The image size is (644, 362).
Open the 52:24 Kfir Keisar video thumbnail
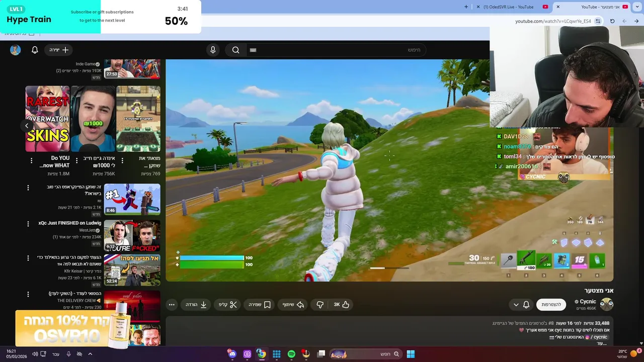click(x=132, y=270)
